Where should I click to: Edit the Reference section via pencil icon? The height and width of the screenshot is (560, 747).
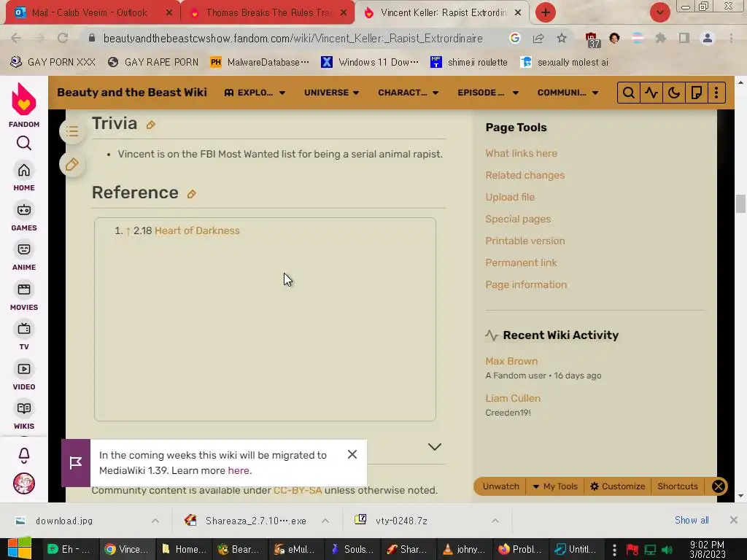click(192, 194)
